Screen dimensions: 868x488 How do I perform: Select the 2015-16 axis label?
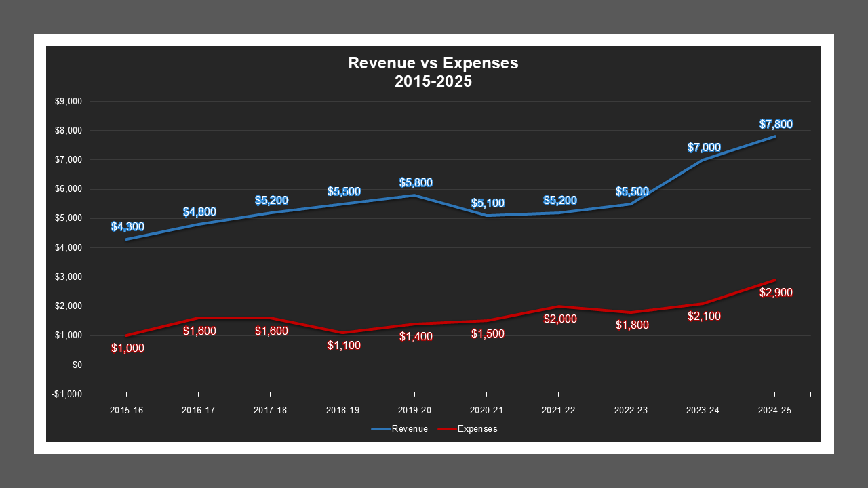coord(127,409)
